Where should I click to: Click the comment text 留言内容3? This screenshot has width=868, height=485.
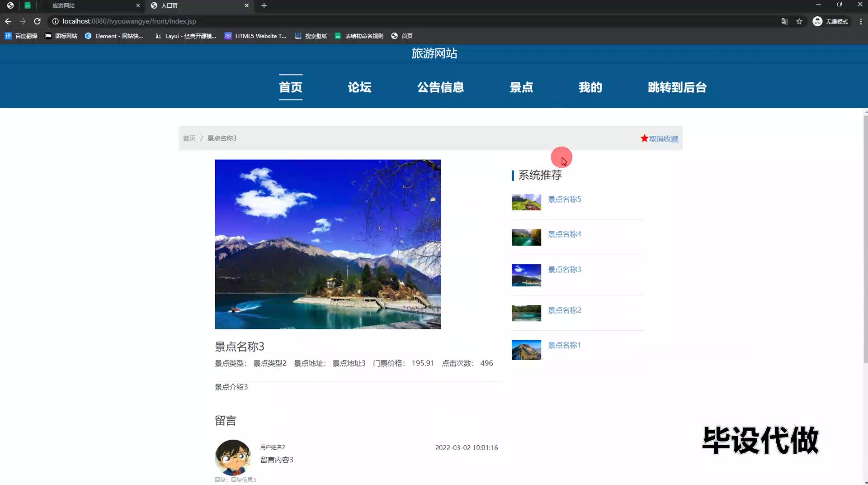(x=277, y=460)
